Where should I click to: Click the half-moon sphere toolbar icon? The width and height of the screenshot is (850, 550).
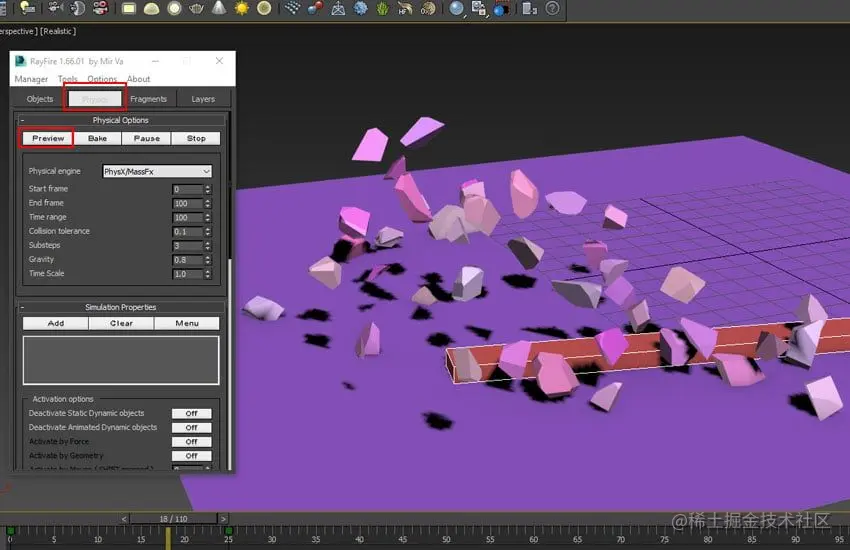78,8
